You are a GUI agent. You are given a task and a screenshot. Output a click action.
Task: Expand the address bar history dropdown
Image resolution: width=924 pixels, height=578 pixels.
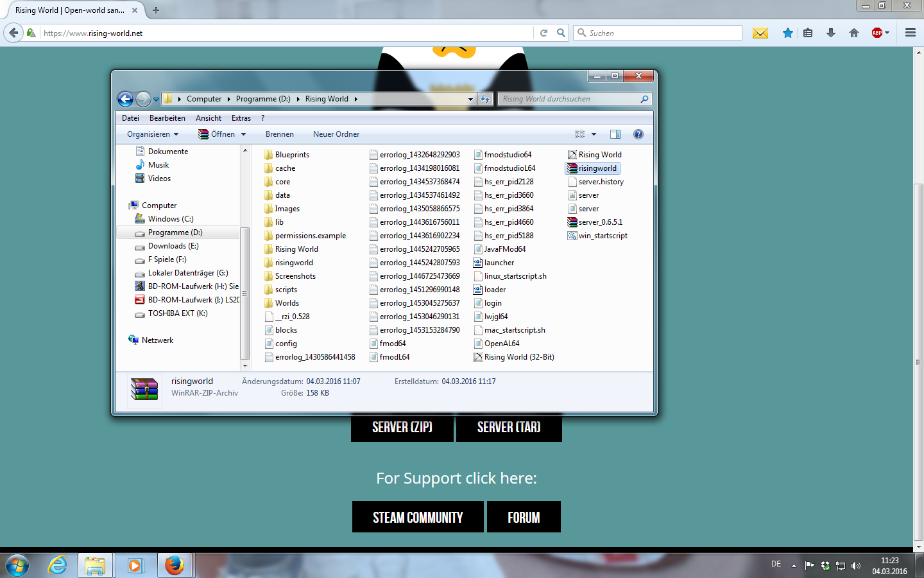point(470,99)
